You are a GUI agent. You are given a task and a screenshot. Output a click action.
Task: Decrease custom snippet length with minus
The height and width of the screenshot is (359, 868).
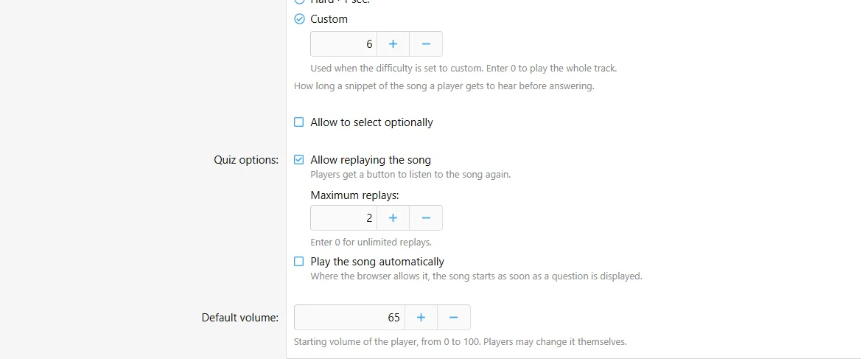[426, 43]
